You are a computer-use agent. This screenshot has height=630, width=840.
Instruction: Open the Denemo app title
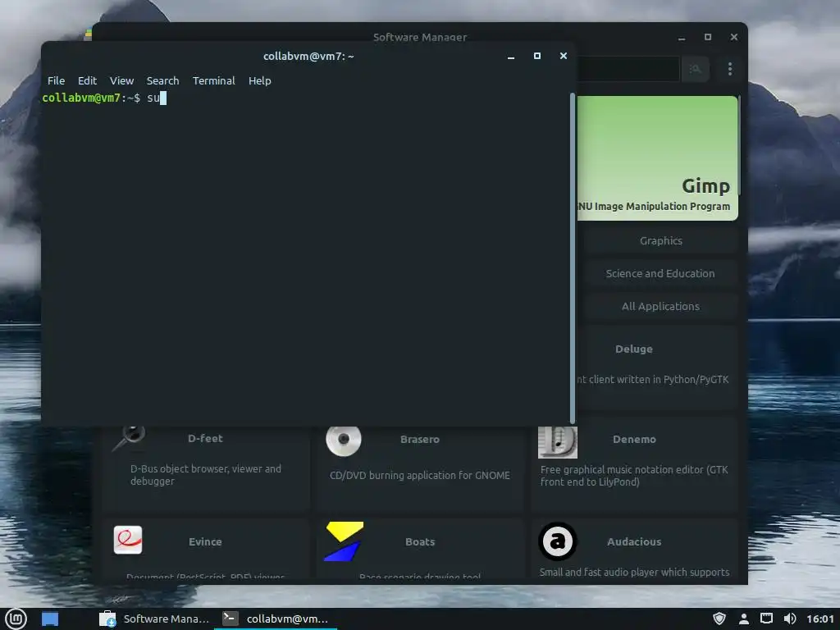click(634, 440)
